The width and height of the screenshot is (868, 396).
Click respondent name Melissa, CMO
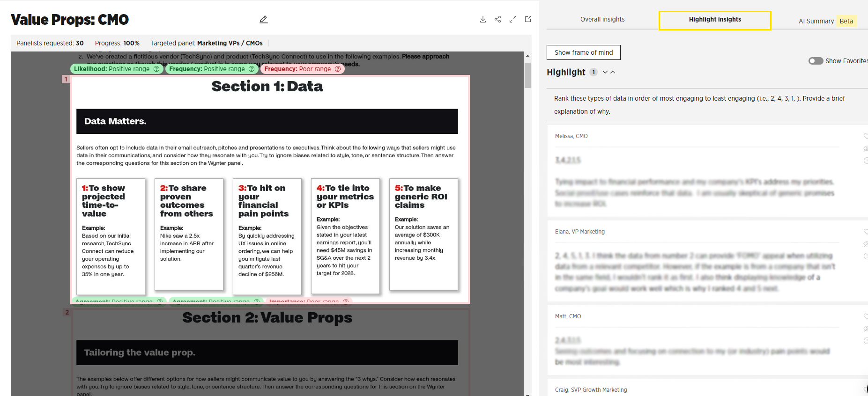pyautogui.click(x=571, y=136)
